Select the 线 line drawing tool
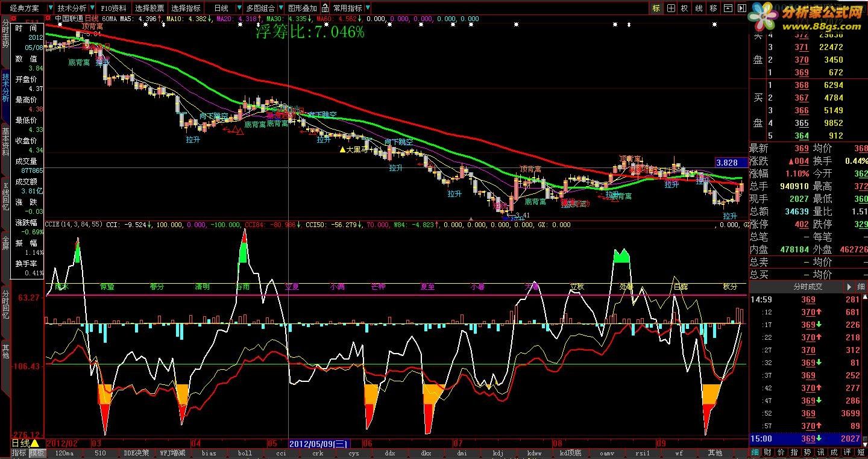Image resolution: width=868 pixels, height=459 pixels. [x=699, y=8]
